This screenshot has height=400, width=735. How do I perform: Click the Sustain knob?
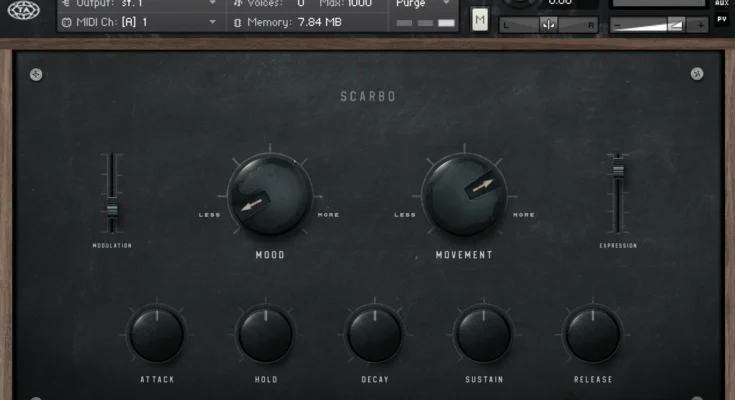point(484,335)
